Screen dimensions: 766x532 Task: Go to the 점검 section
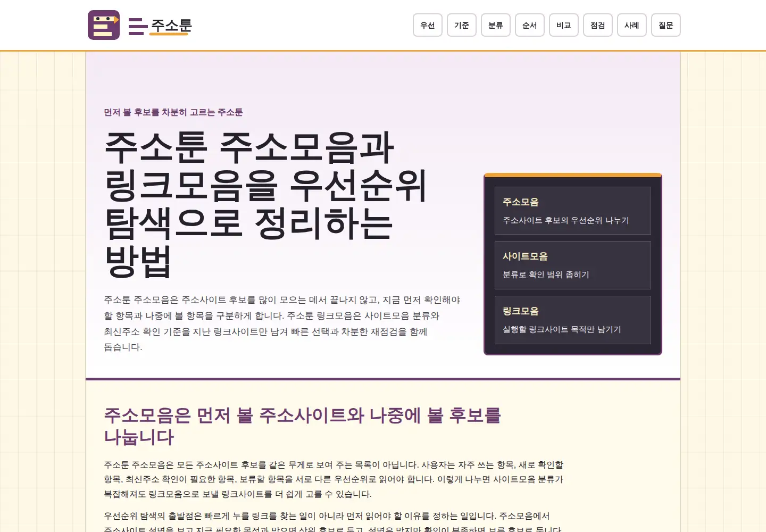(x=598, y=25)
